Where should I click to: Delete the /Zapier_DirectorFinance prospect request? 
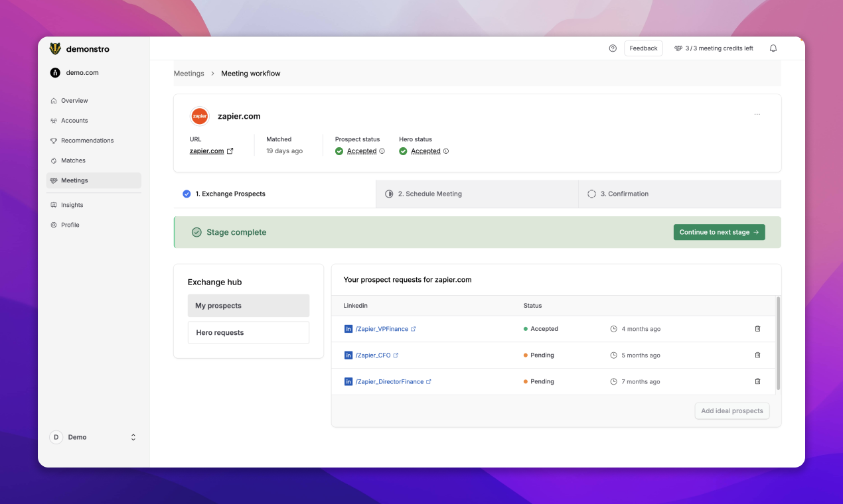point(758,382)
